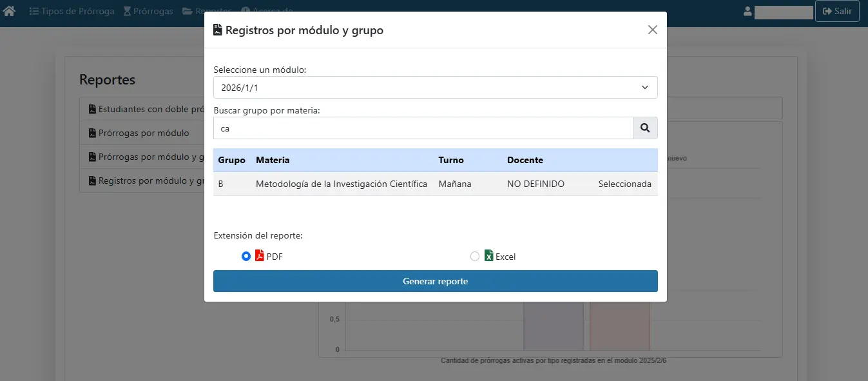Click document icon in dialog title
868x381 pixels.
(218, 30)
